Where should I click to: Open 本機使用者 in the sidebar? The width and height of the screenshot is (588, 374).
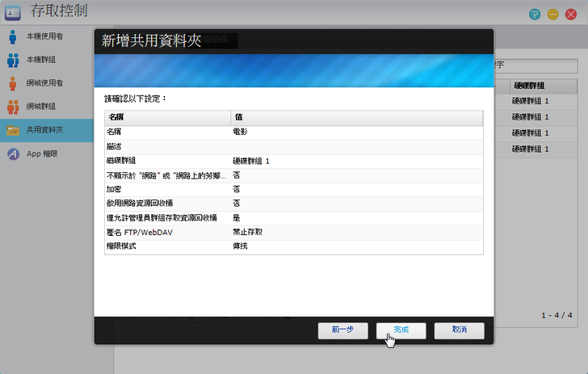pos(45,36)
